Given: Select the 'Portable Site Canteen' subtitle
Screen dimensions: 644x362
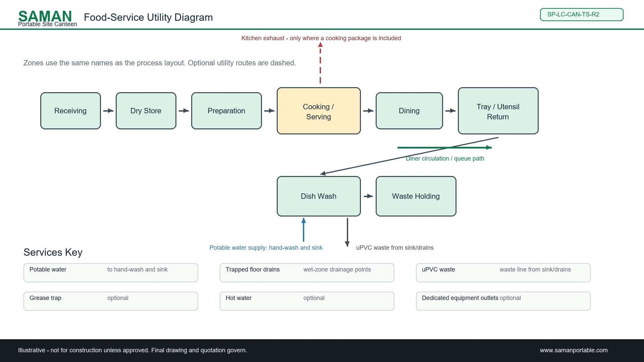Looking at the screenshot, I should coord(48,24).
